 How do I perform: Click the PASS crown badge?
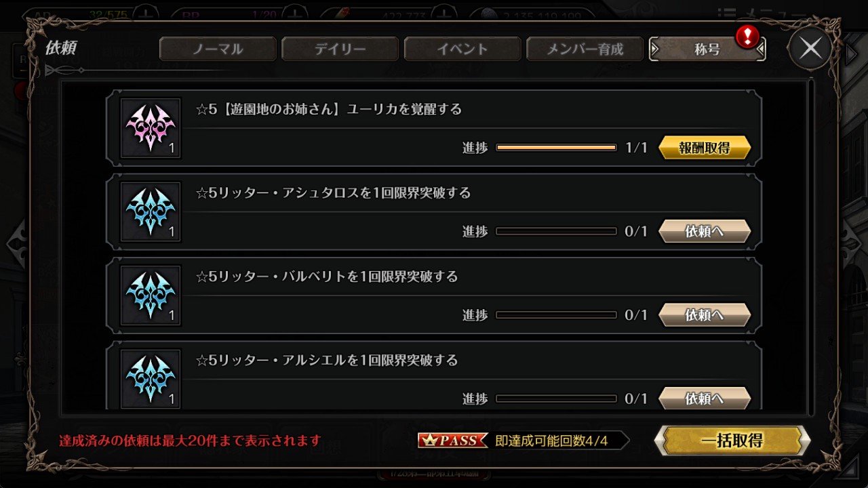(x=452, y=441)
